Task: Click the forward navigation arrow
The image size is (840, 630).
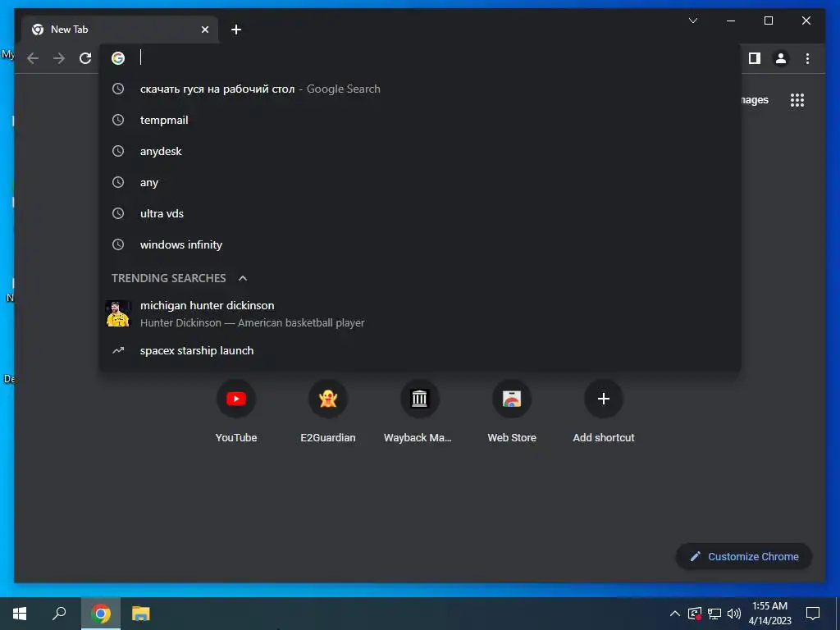Action: 59,58
